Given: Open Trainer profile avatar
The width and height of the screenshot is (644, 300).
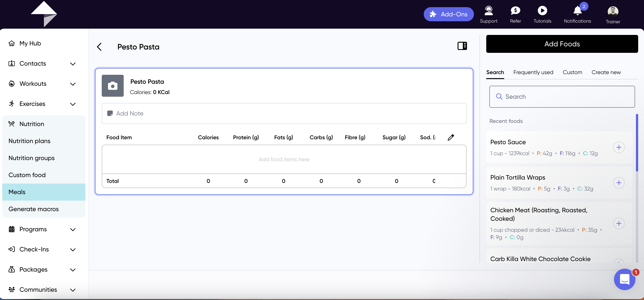Looking at the screenshot, I should 613,11.
